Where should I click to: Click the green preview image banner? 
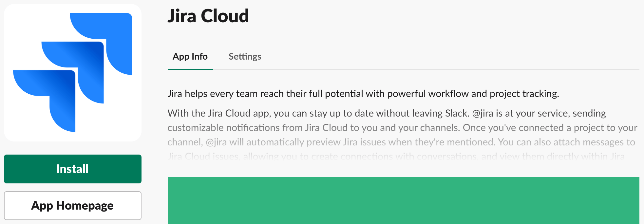click(403, 200)
